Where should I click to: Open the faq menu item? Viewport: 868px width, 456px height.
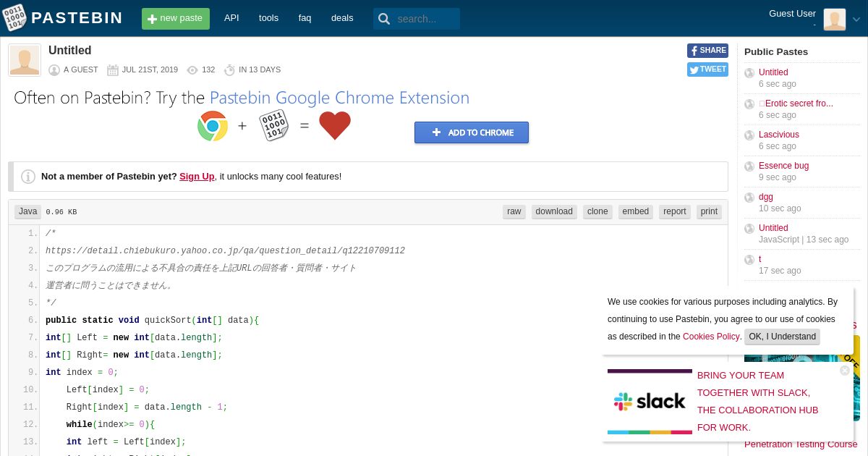[x=305, y=18]
